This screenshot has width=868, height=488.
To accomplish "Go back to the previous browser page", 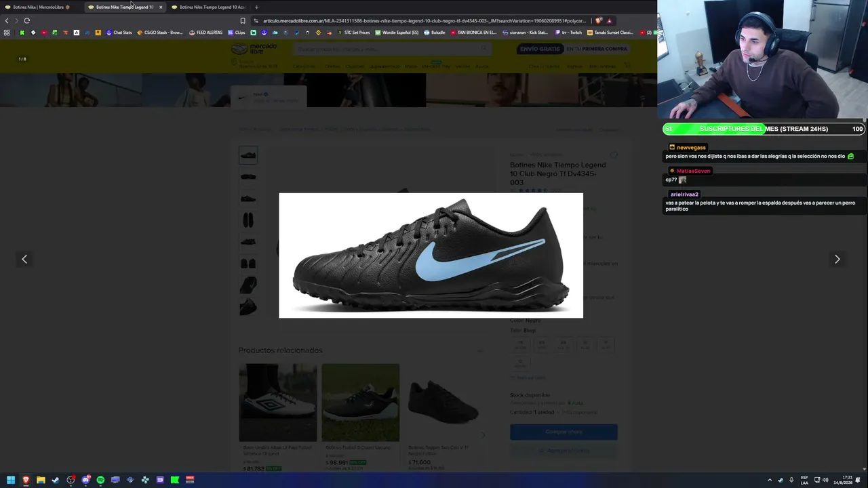I will 7,20.
